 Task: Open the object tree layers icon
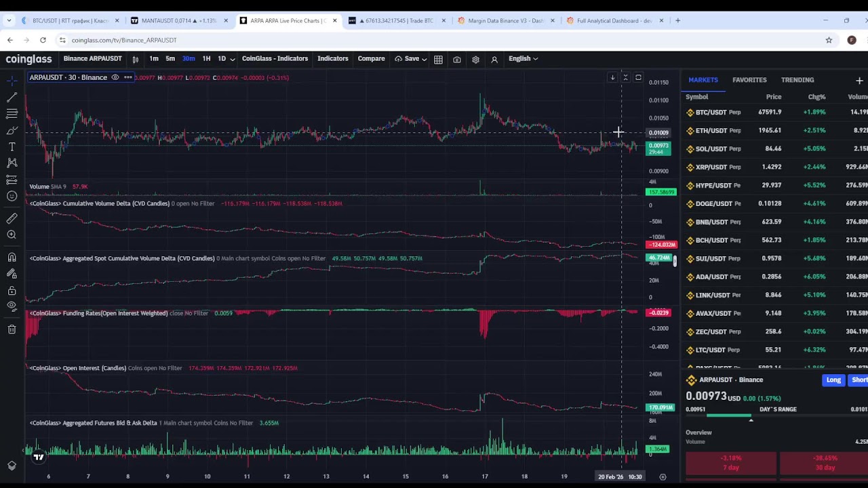tap(12, 466)
